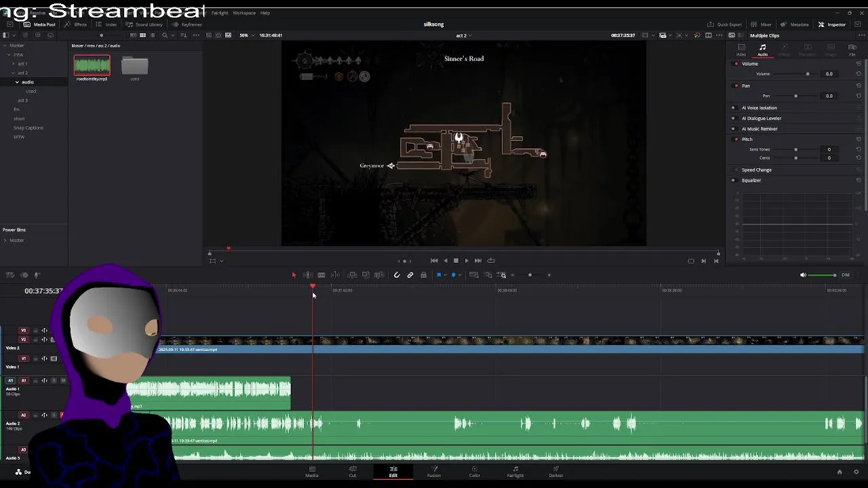The width and height of the screenshot is (868, 488).
Task: Reset the Pan section in Inspector
Action: [x=859, y=86]
